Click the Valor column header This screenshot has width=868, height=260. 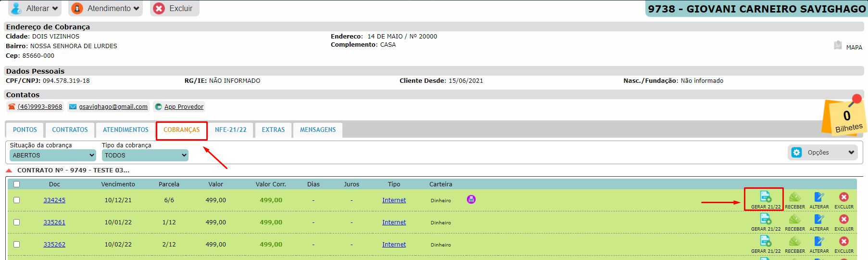(x=215, y=184)
